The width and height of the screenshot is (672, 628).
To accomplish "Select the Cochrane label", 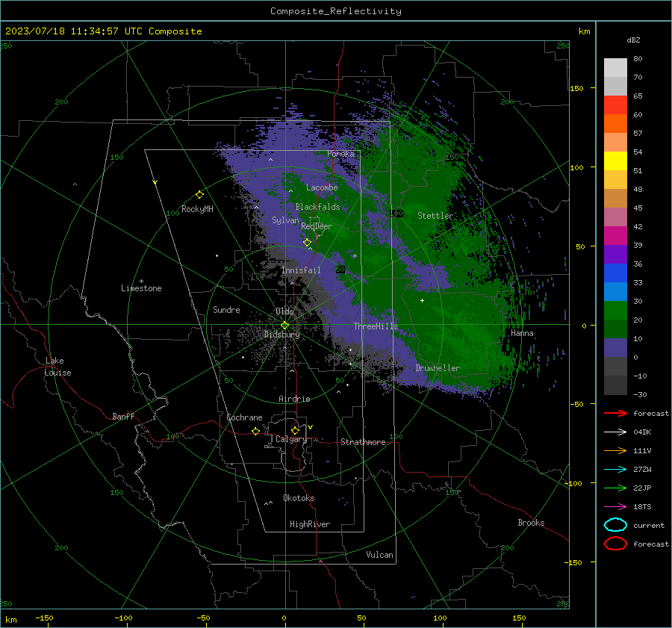I will [244, 417].
